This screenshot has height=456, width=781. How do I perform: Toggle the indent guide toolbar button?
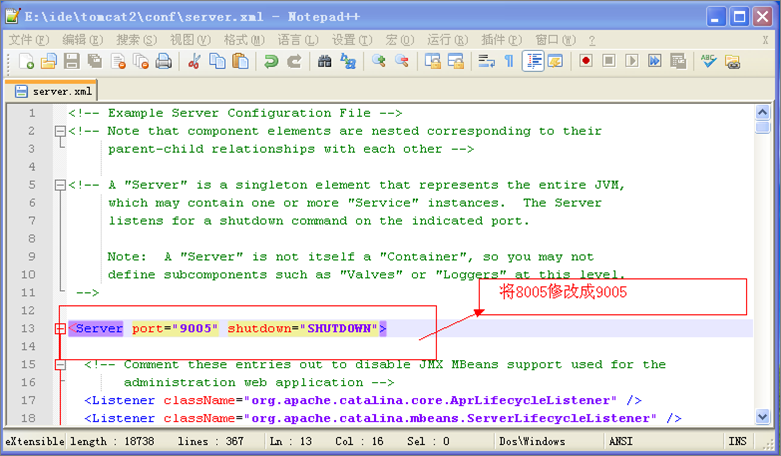tap(533, 62)
